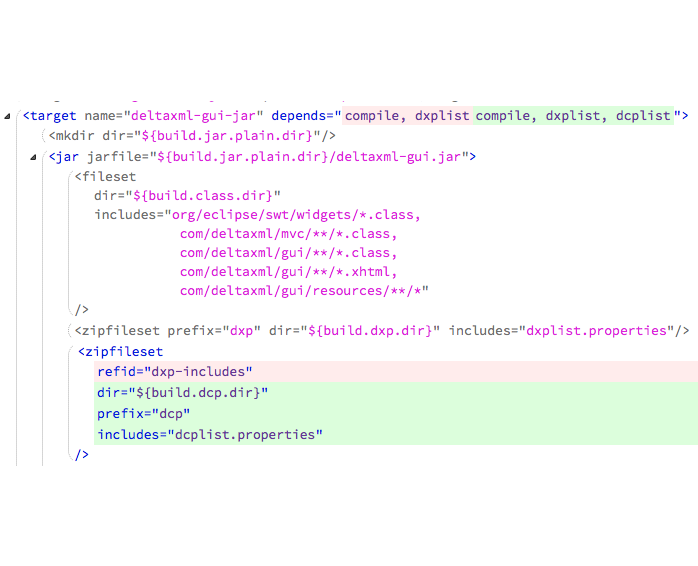698x566 pixels.
Task: Click the com/deltaxml/gui/resources pattern line
Action: coord(304,291)
